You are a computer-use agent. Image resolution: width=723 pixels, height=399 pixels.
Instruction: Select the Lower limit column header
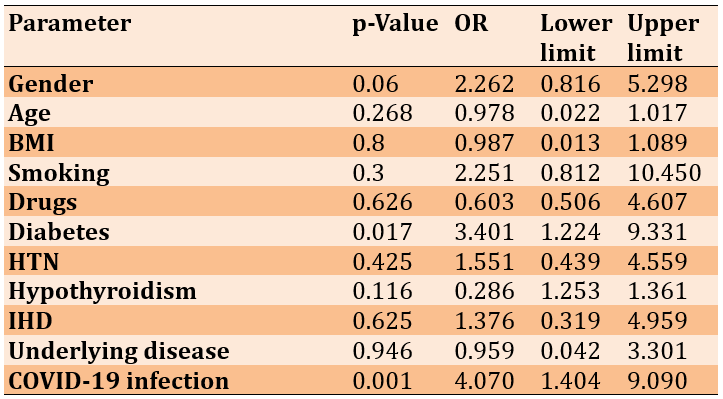(576, 38)
